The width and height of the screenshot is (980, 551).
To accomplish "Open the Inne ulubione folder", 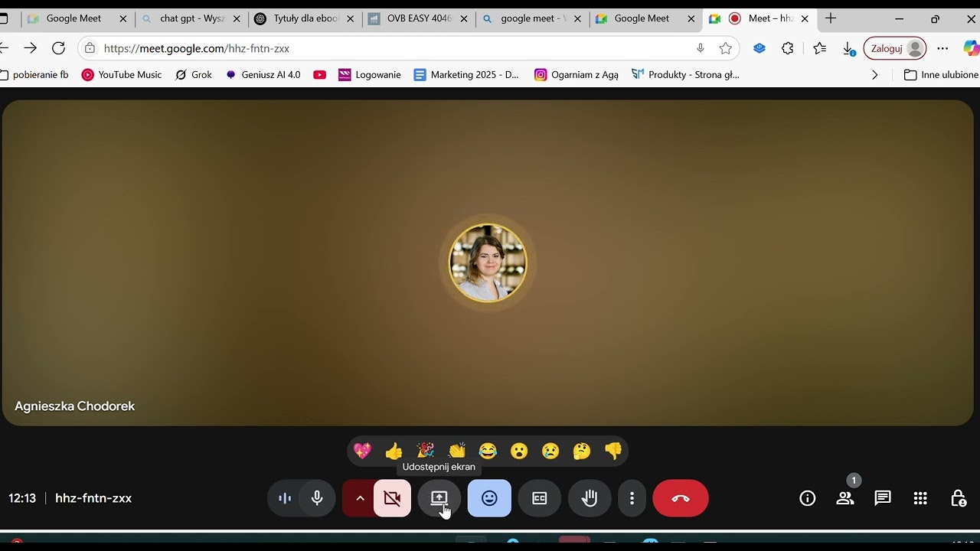I will [941, 74].
